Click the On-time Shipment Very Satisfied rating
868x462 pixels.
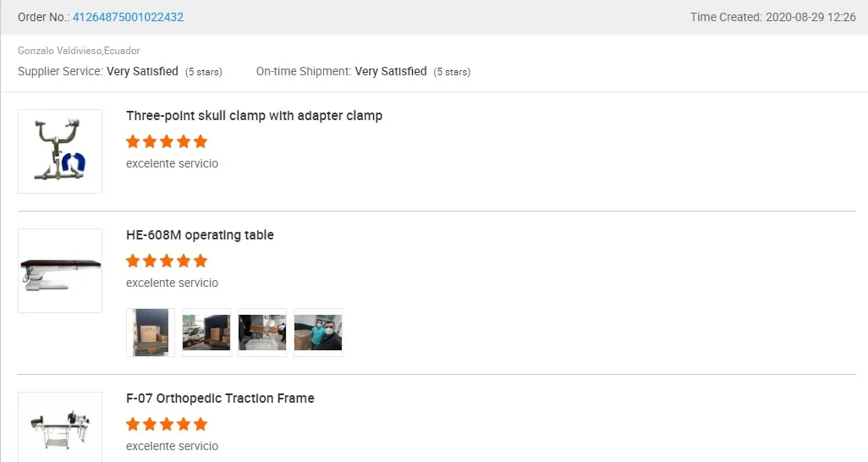click(390, 72)
